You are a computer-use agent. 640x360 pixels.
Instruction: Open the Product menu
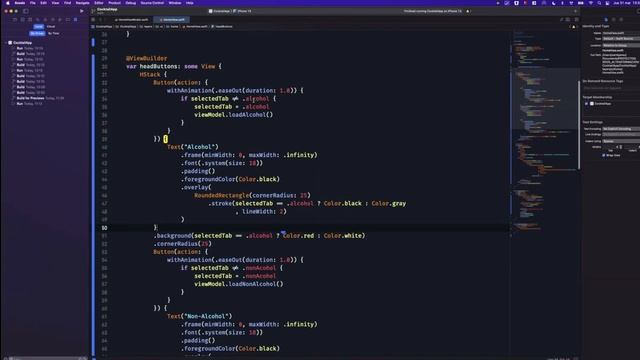pyautogui.click(x=114, y=3)
